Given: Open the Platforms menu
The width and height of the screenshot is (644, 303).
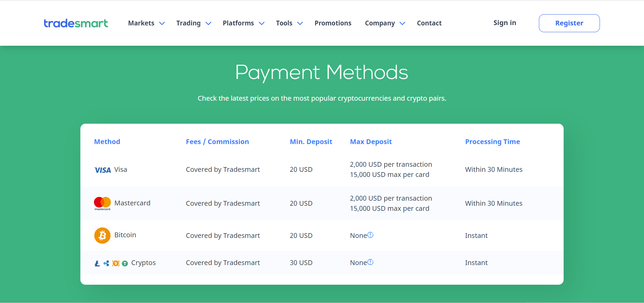Looking at the screenshot, I should [x=238, y=23].
